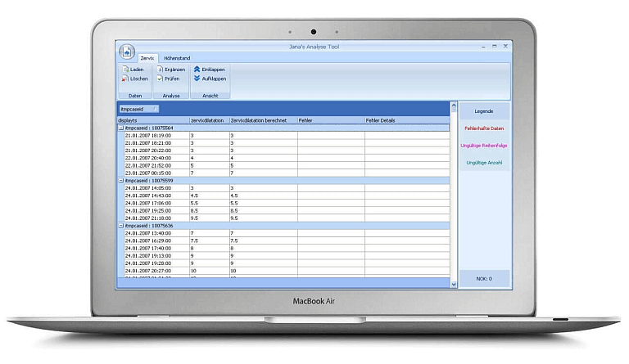Sort by the zervixdilatation column header
The height and width of the screenshot is (364, 629).
(x=210, y=120)
